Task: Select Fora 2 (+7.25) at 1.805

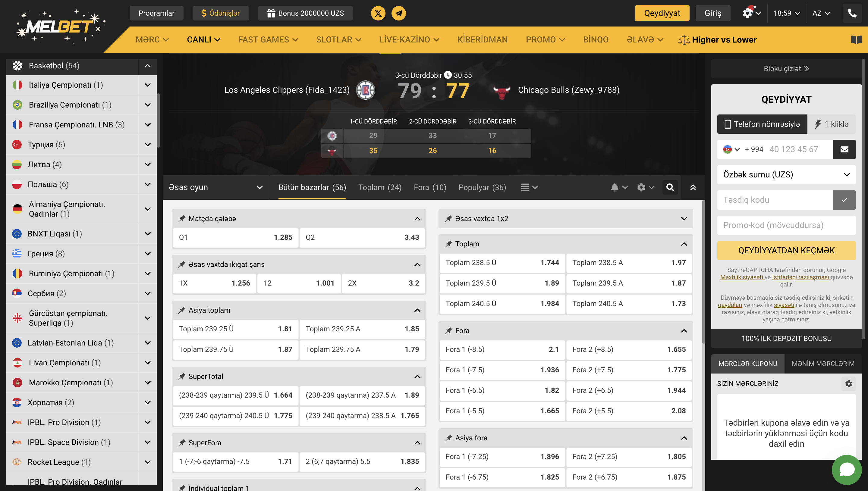Action: point(629,457)
